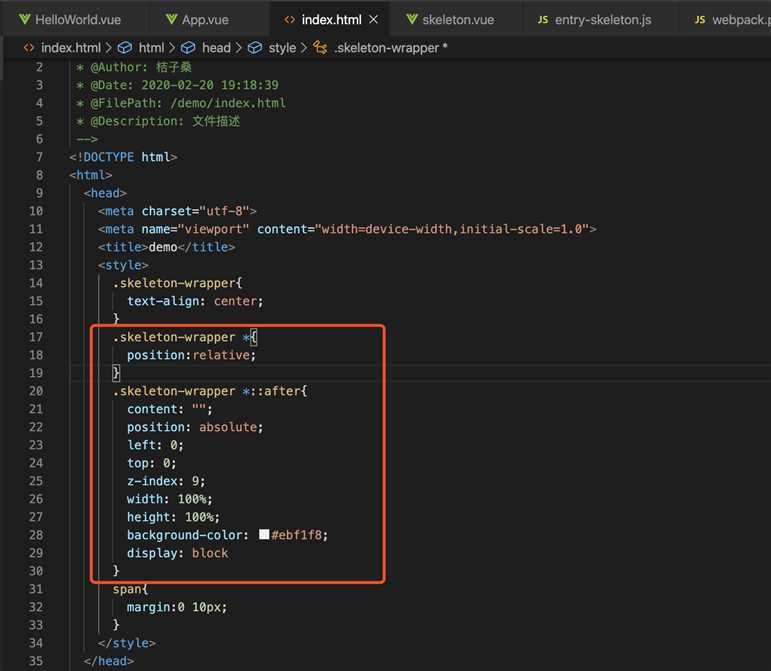Click line number 20 in the gutter
The width and height of the screenshot is (771, 671).
coord(36,391)
